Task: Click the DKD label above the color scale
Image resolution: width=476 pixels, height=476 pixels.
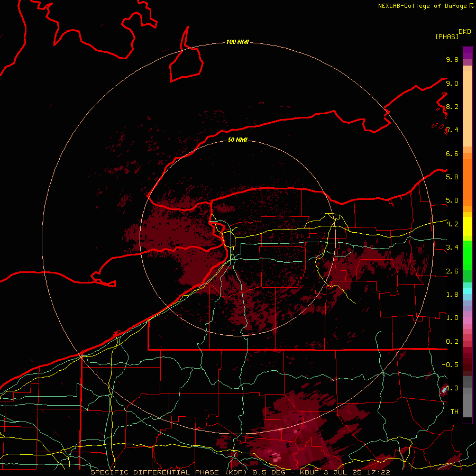Action: (465, 32)
